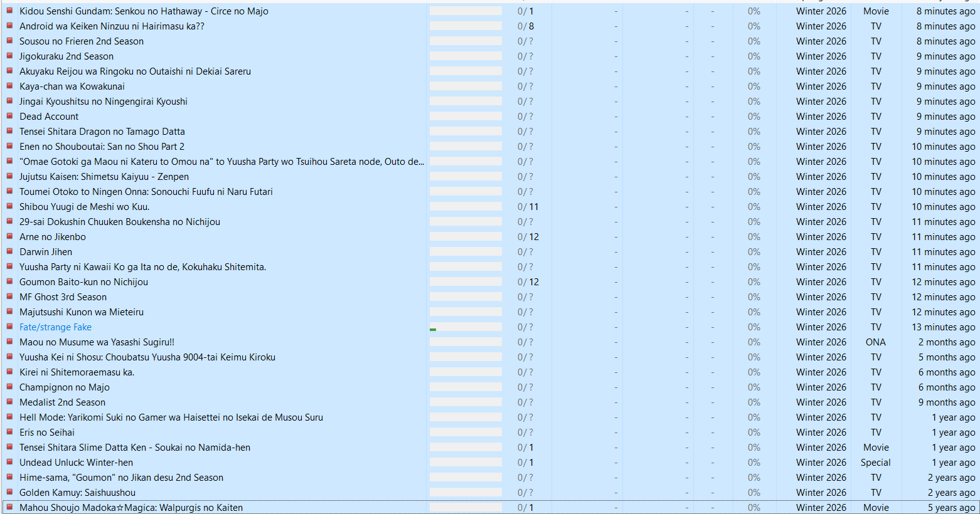Click the Special type cell for Undead Unluck
This screenshot has width=980, height=514.
[876, 463]
